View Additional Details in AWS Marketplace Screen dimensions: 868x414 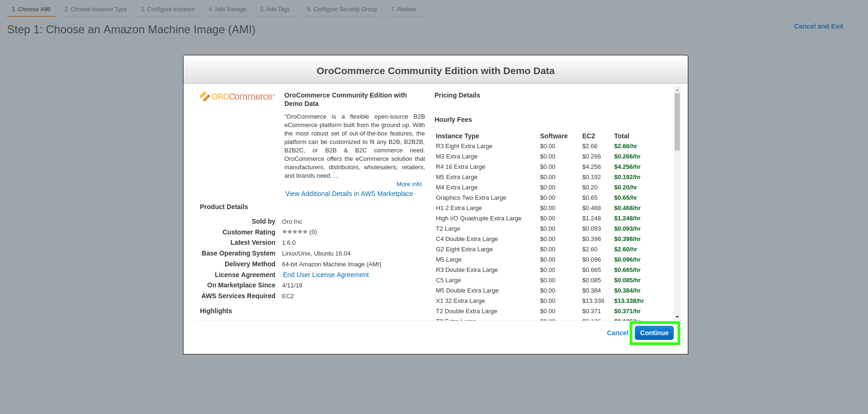[349, 194]
